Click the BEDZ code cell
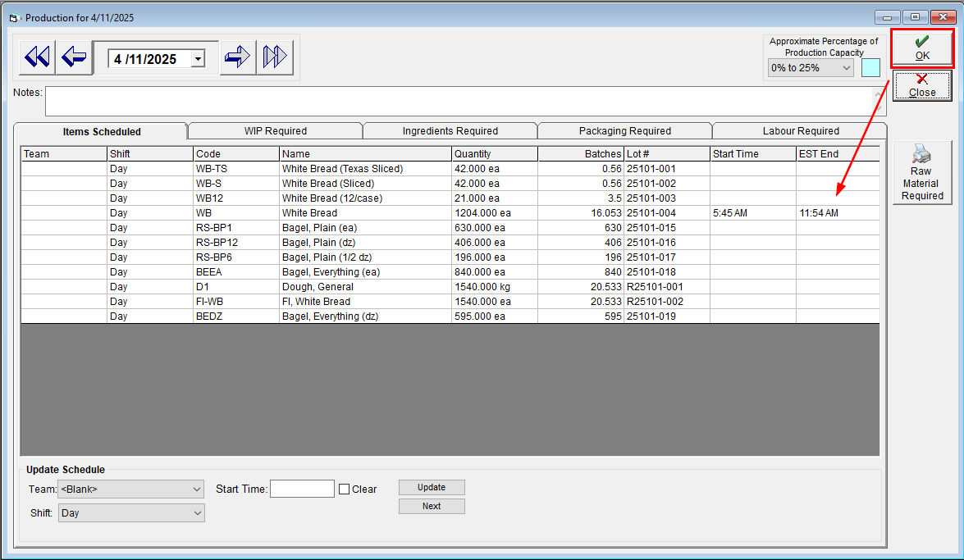Viewport: 964px width, 560px height. [x=236, y=316]
